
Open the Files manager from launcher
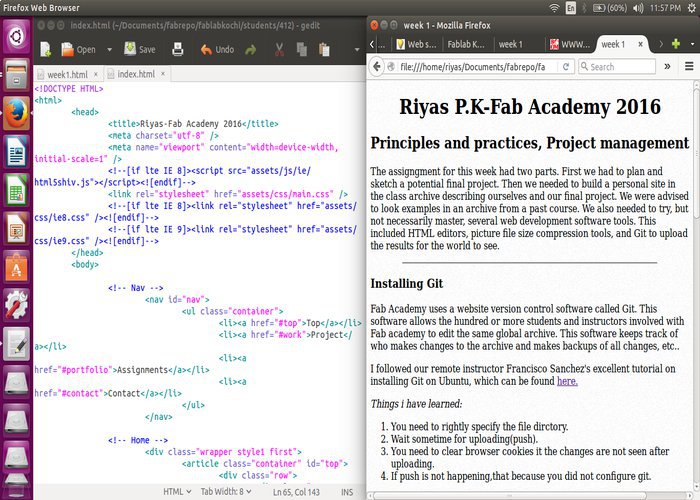pyautogui.click(x=17, y=75)
